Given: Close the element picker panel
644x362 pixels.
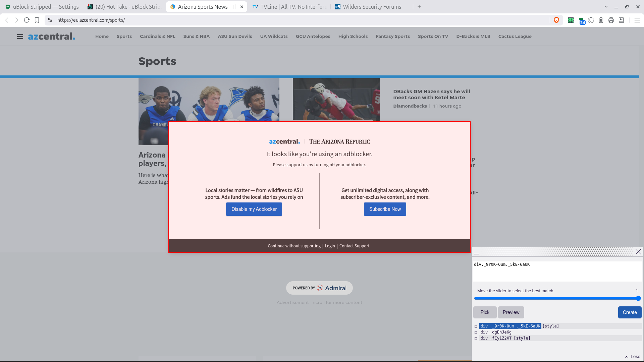Looking at the screenshot, I should click(x=638, y=252).
